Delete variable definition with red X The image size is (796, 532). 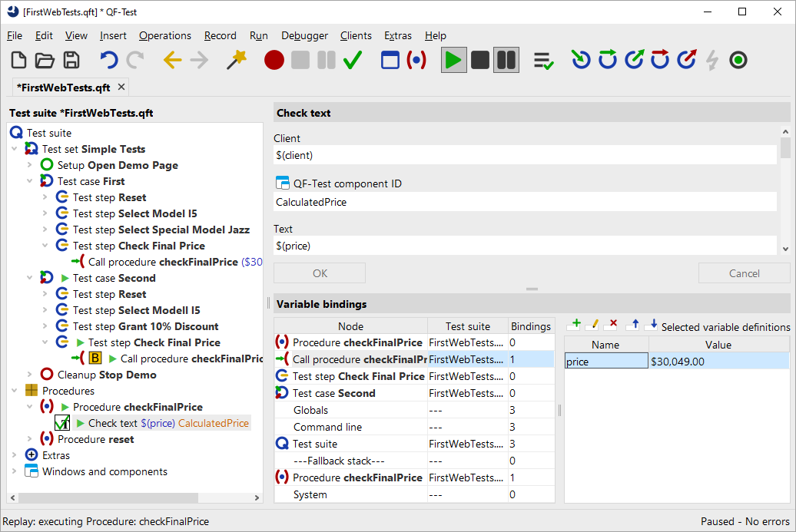(612, 324)
